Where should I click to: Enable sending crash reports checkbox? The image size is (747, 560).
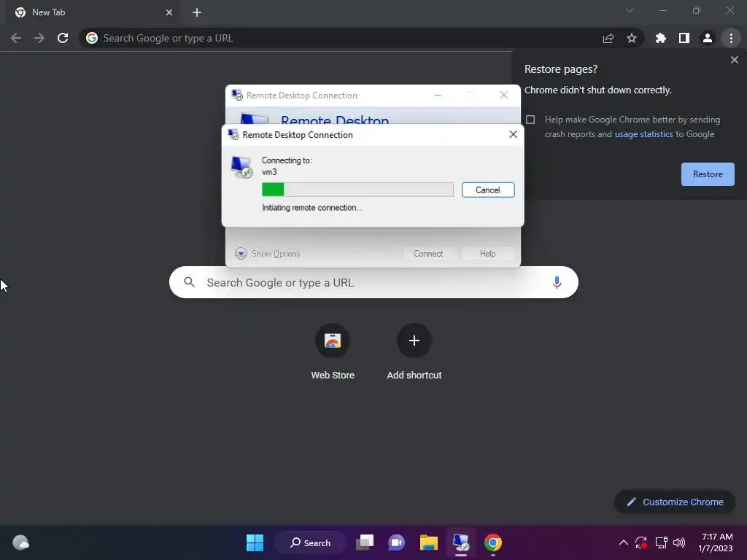coord(530,120)
